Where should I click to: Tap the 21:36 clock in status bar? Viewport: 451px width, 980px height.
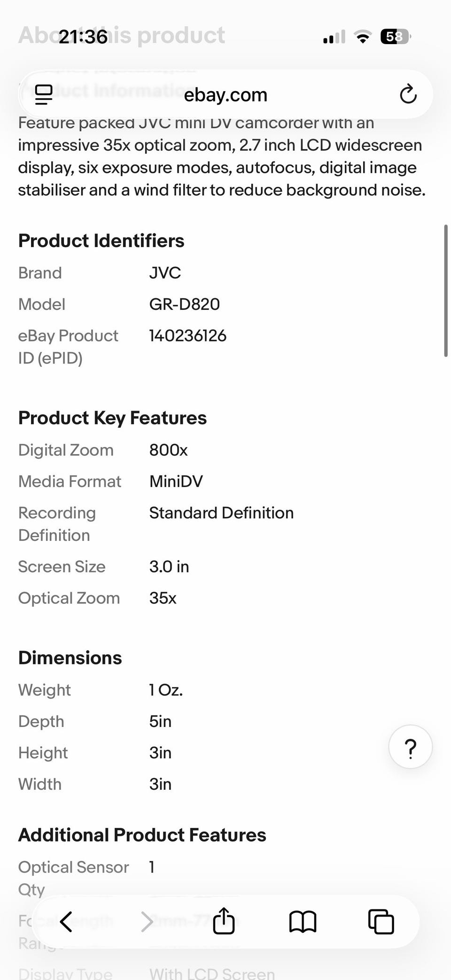83,37
